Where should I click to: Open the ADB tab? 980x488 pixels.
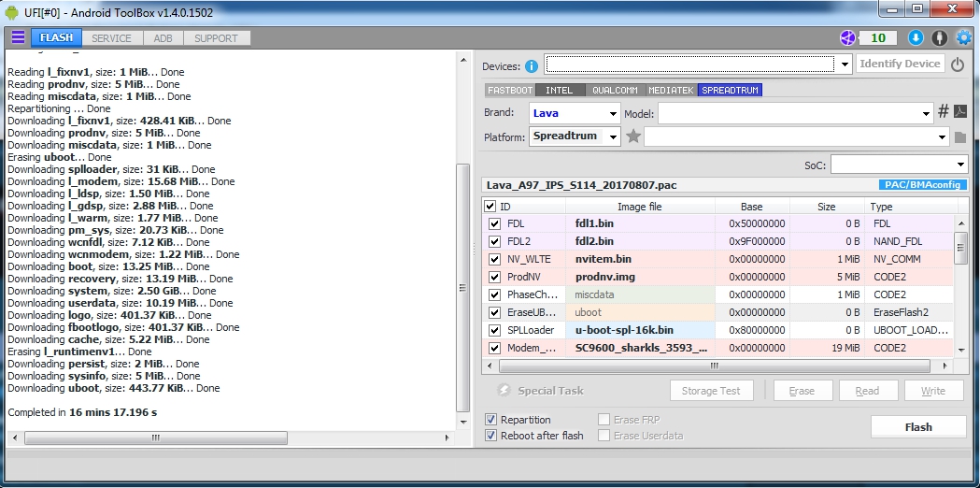(163, 38)
